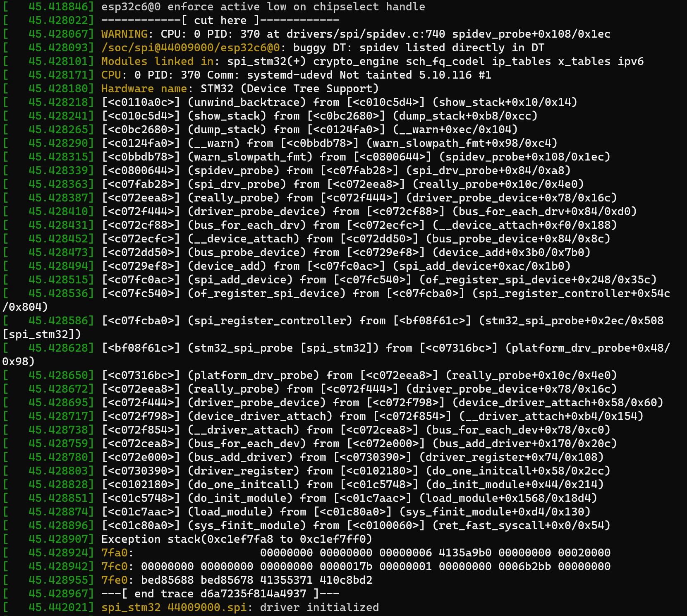Select the spi_stm32(+) module name
The width and height of the screenshot is (687, 616).
267,61
